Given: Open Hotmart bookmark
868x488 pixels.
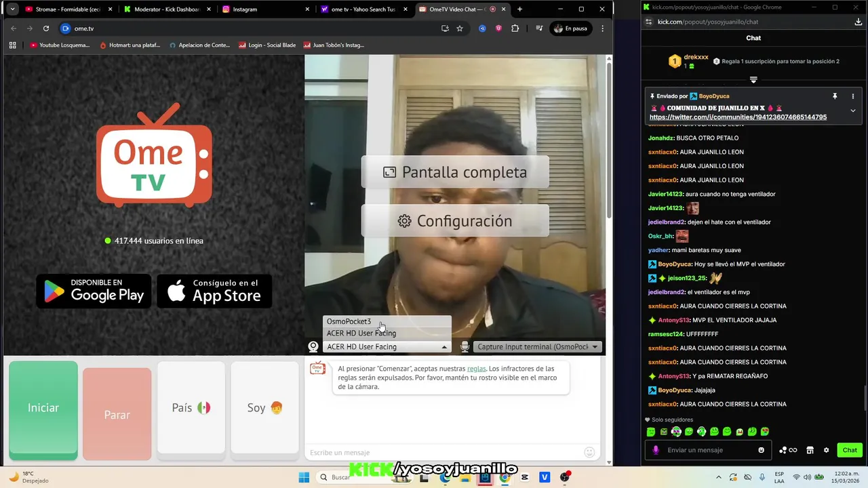Looking at the screenshot, I should pos(130,45).
